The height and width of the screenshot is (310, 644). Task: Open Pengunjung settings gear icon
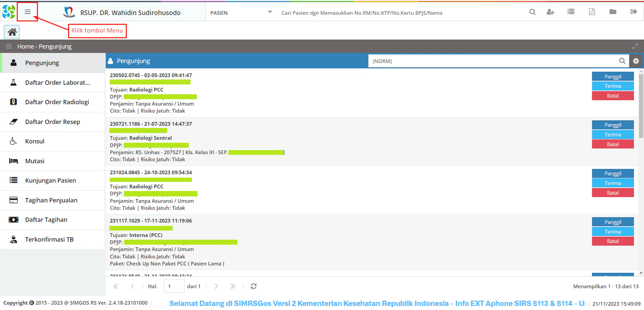point(636,61)
